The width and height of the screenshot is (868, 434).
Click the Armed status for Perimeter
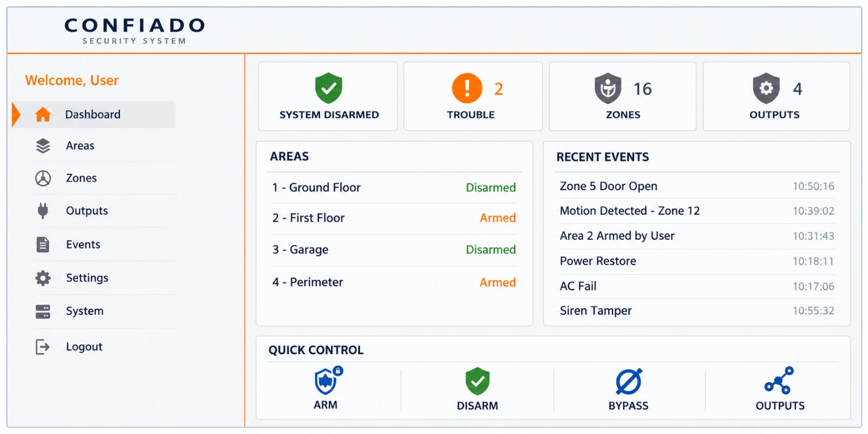[497, 282]
